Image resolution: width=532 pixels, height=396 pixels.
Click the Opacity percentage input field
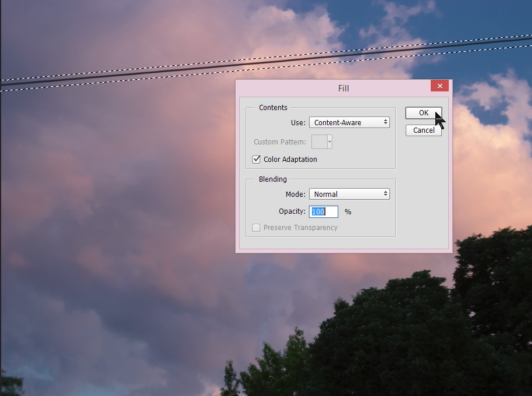point(324,212)
